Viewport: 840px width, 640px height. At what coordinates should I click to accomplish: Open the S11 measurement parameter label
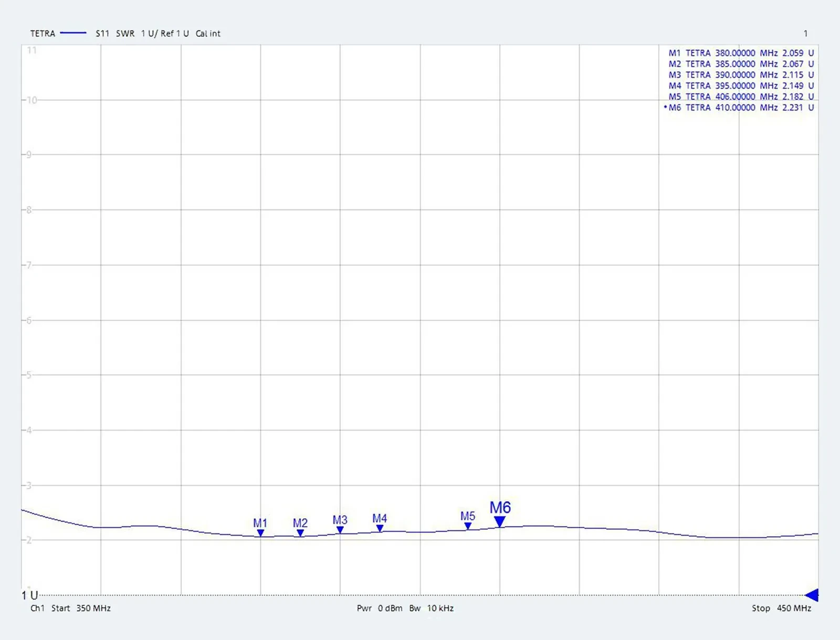[x=102, y=34]
